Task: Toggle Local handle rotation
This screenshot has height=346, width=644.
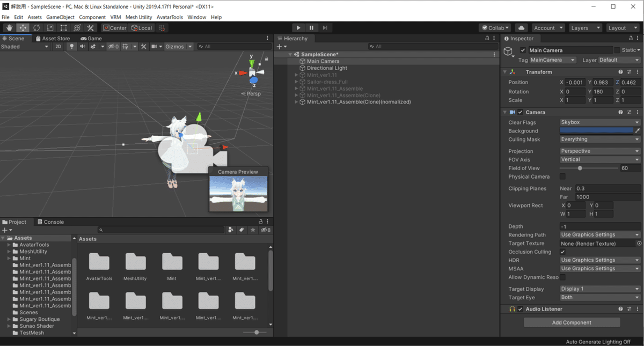Action: pyautogui.click(x=142, y=28)
